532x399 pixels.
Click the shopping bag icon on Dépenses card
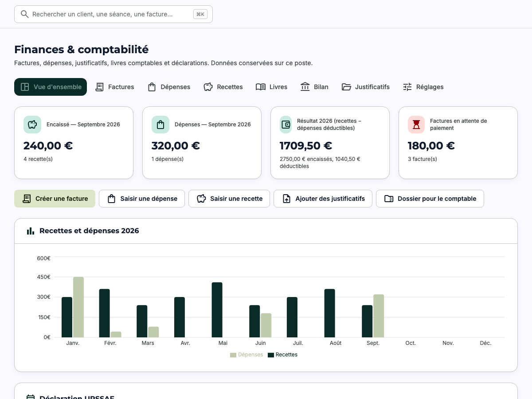[160, 125]
